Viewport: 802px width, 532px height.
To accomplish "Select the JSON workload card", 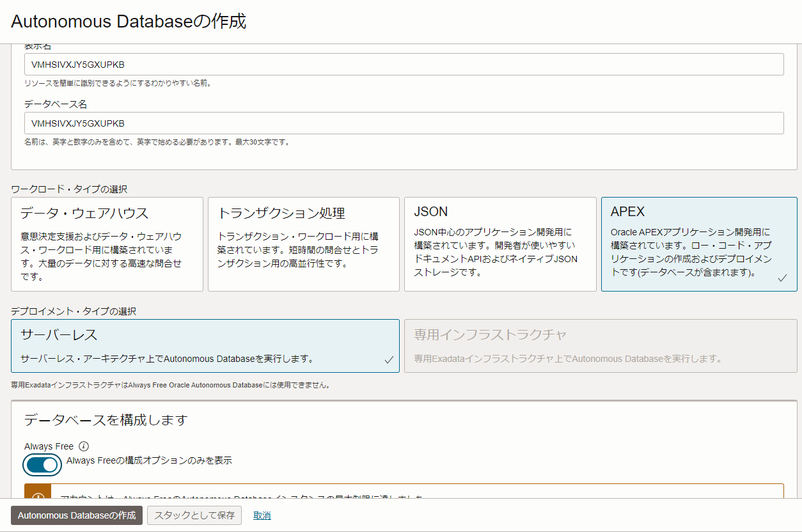I will point(500,244).
